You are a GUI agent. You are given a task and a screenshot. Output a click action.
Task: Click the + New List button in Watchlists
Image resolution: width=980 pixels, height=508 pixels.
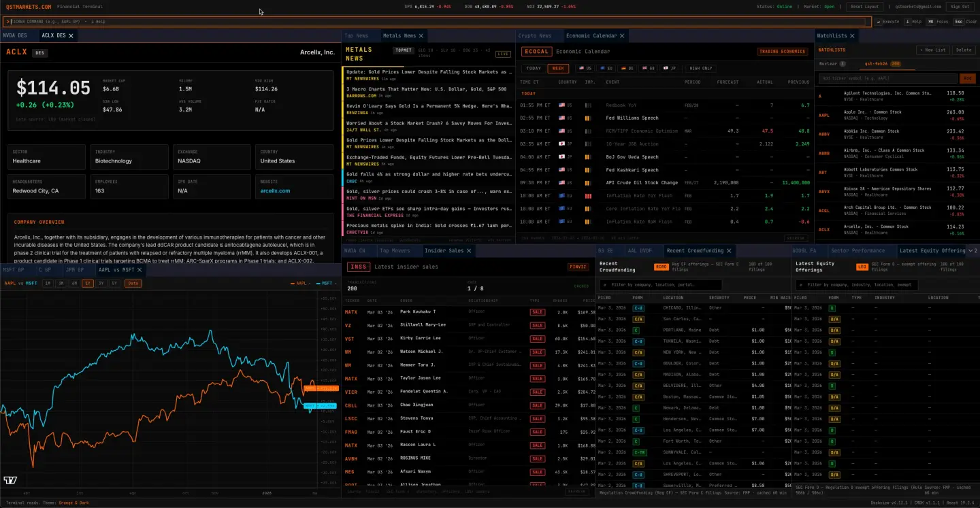tap(932, 50)
